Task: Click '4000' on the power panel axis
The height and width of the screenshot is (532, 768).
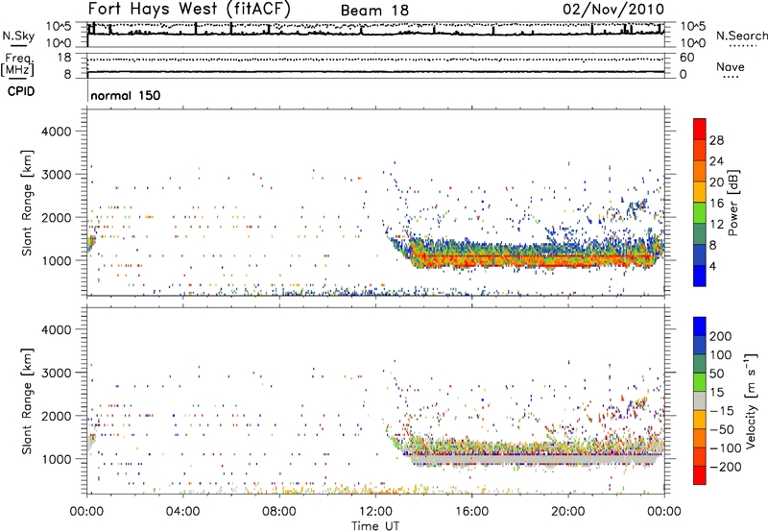Action: tap(57, 132)
